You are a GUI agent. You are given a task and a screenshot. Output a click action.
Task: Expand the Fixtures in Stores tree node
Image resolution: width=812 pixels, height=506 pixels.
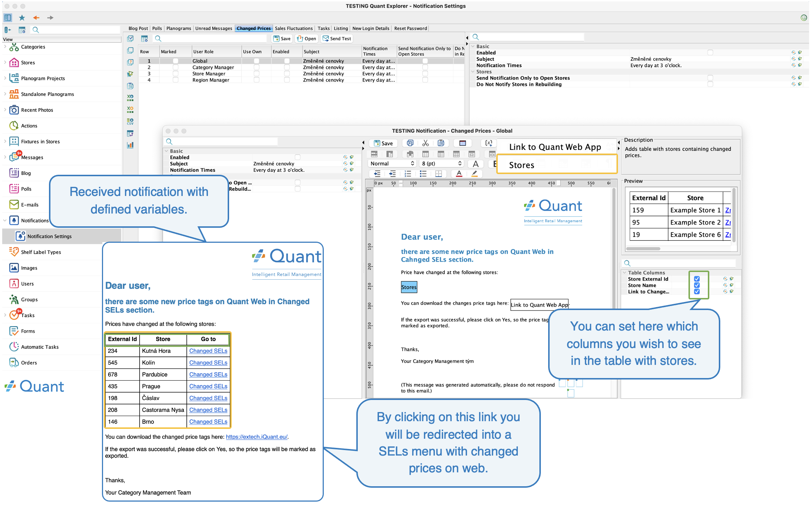(x=5, y=141)
